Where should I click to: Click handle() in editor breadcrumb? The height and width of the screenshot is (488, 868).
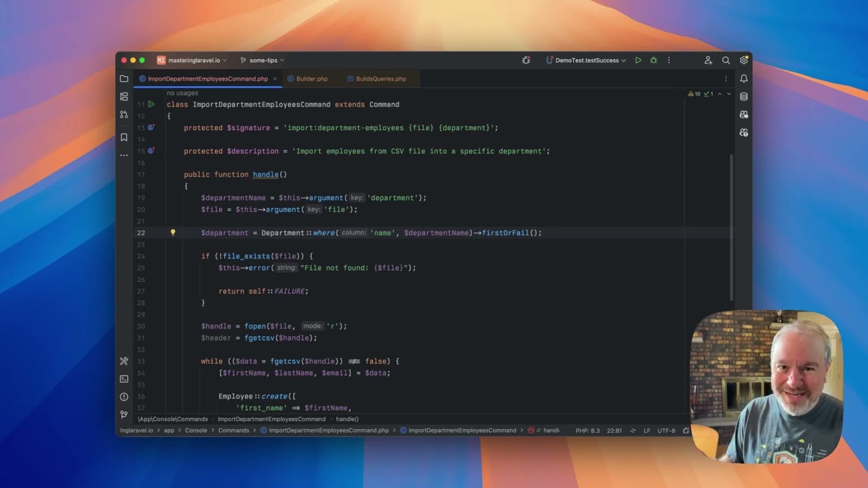[x=347, y=419]
